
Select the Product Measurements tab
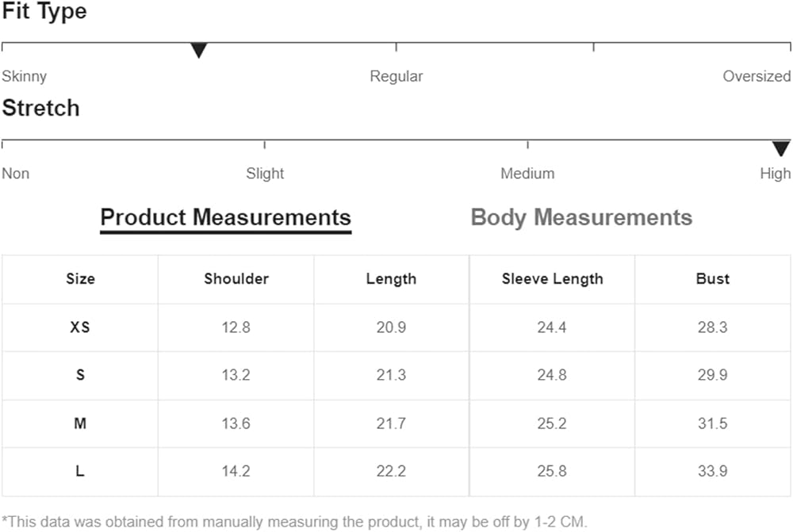pyautogui.click(x=225, y=217)
